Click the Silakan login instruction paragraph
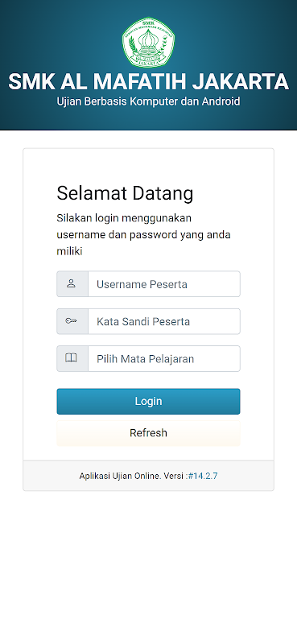This screenshot has width=297, height=644. coord(144,234)
